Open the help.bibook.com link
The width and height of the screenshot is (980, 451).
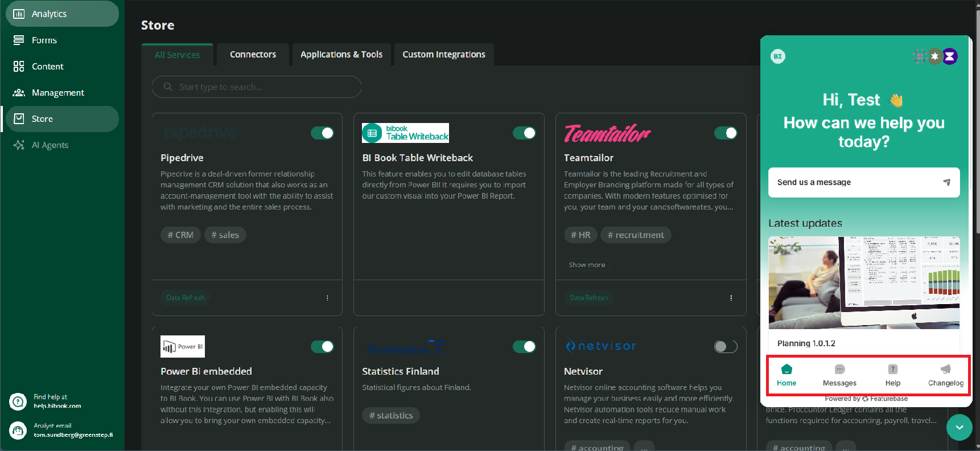[57, 406]
